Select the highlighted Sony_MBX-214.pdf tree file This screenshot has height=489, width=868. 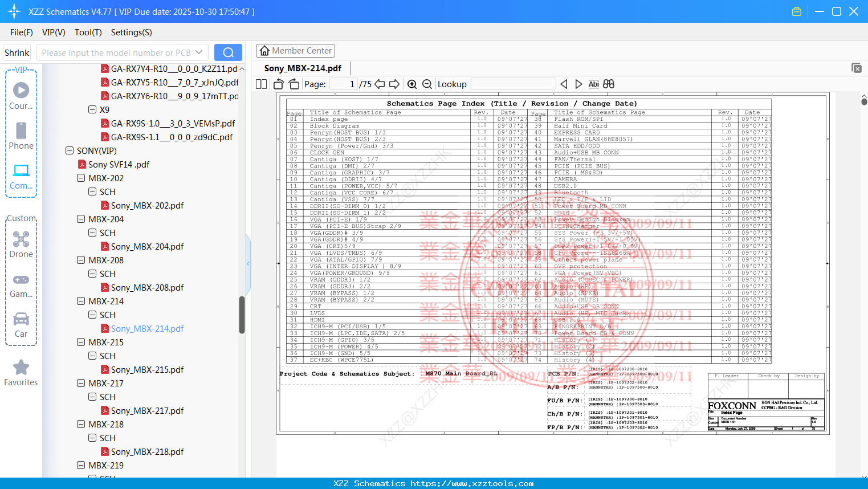[147, 328]
